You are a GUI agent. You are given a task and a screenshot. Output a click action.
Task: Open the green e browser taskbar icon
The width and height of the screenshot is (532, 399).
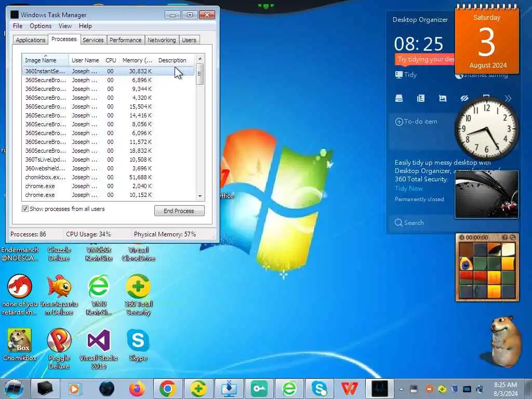tap(289, 389)
